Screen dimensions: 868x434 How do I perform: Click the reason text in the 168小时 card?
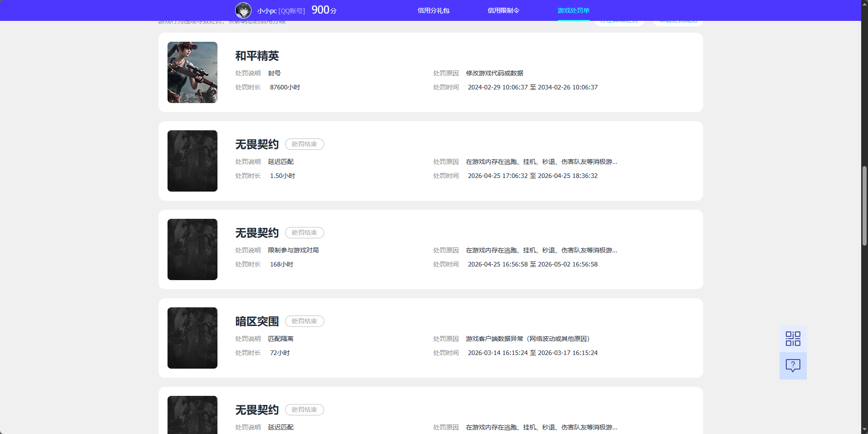tap(542, 250)
